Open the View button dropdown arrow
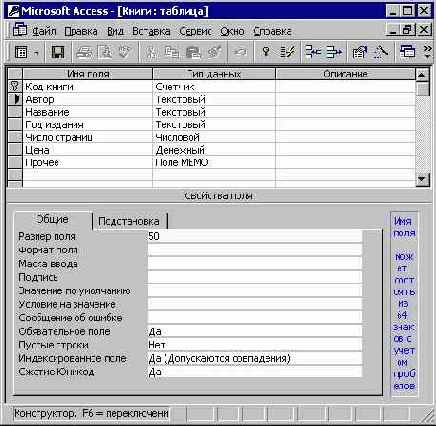The width and height of the screenshot is (436, 426). click(x=36, y=53)
